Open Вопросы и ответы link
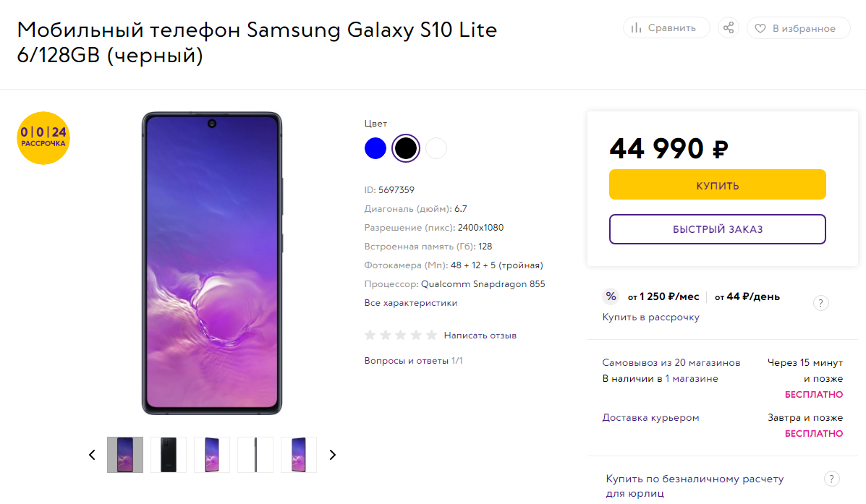Viewport: 866px width, 504px height. [x=414, y=361]
